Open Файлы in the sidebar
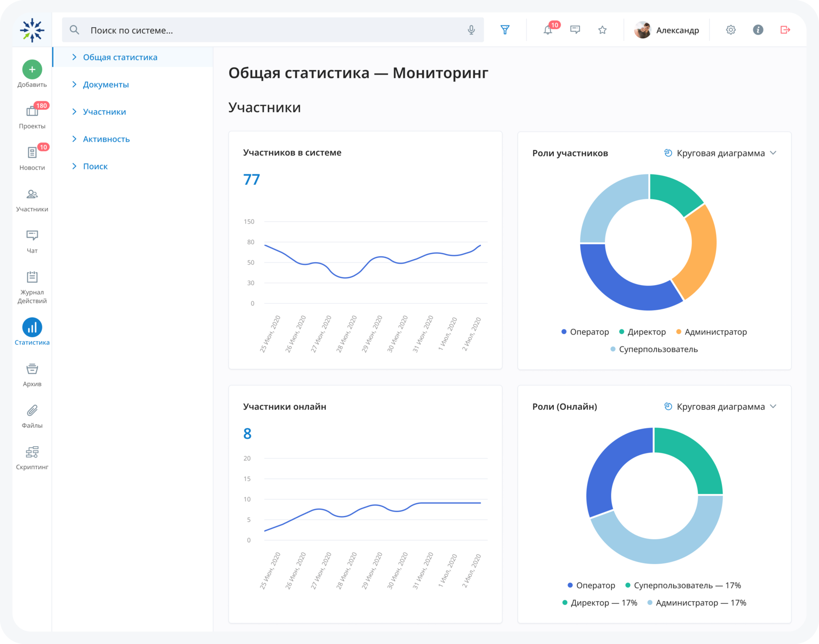Viewport: 819px width, 644px height. pos(32,416)
